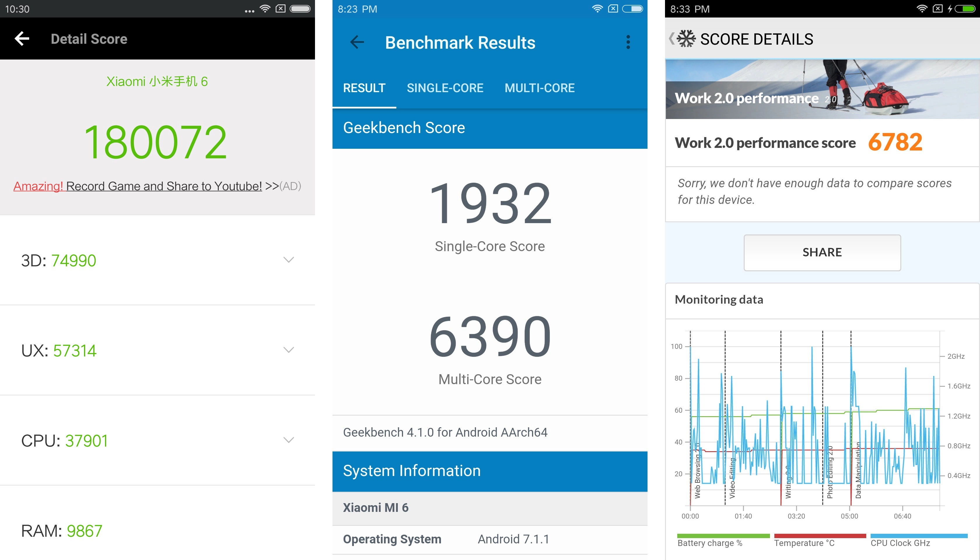Tap the Work 2.0 performance banner image
The image size is (980, 560).
[x=822, y=89]
